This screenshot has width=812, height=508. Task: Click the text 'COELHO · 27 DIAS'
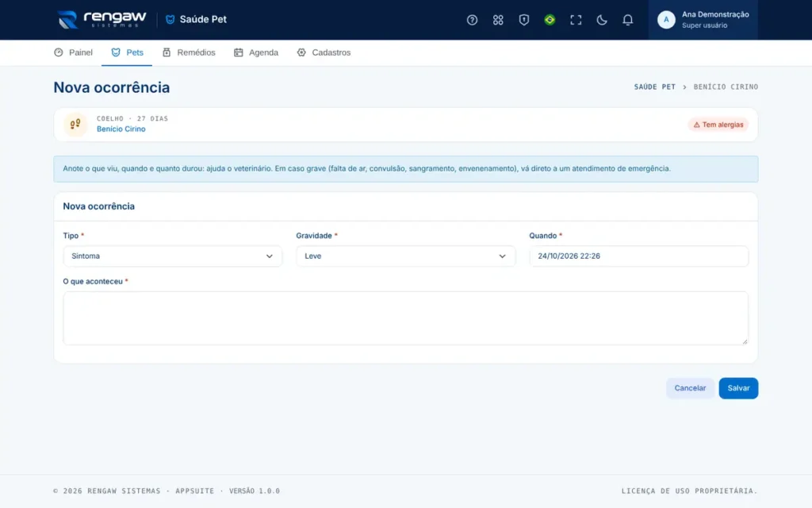(x=132, y=119)
